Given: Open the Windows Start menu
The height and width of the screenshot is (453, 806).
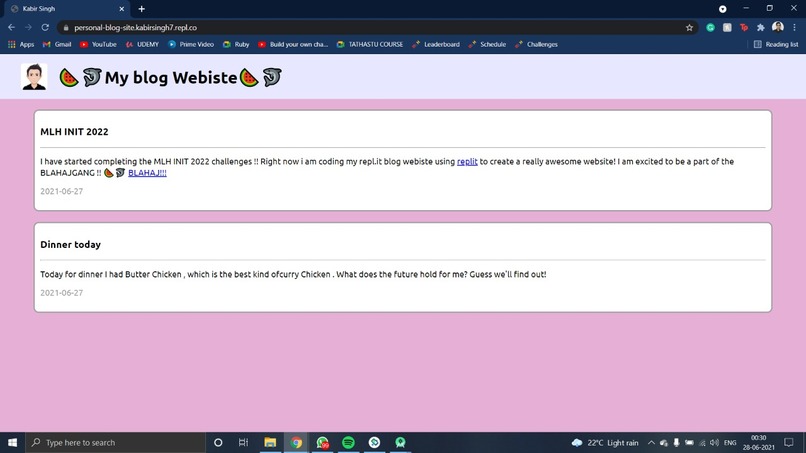Looking at the screenshot, I should 12,442.
